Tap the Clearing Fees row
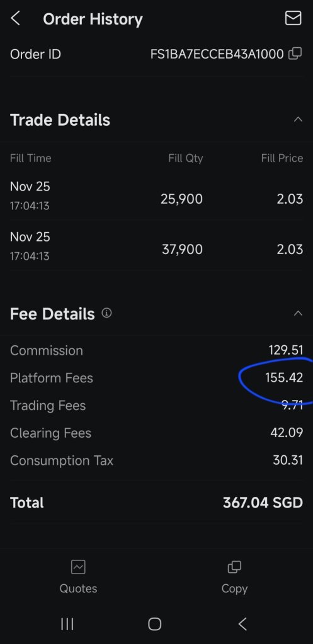The image size is (313, 644). tap(156, 433)
